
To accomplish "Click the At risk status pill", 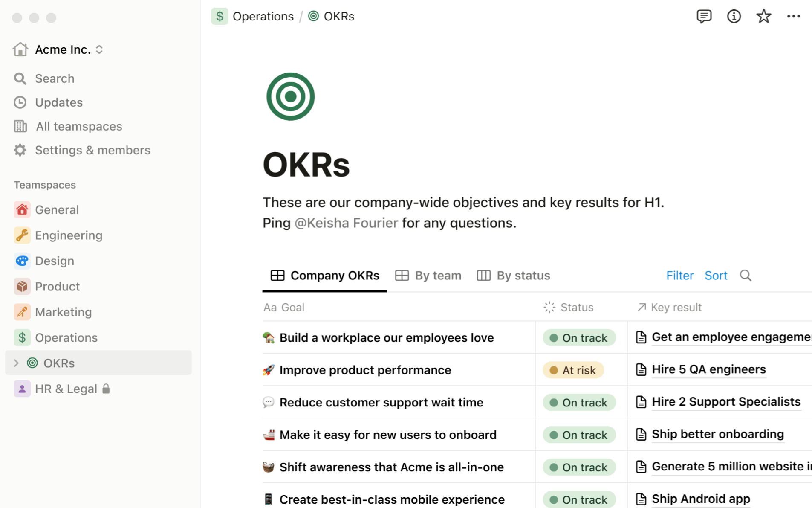I will [x=573, y=370].
